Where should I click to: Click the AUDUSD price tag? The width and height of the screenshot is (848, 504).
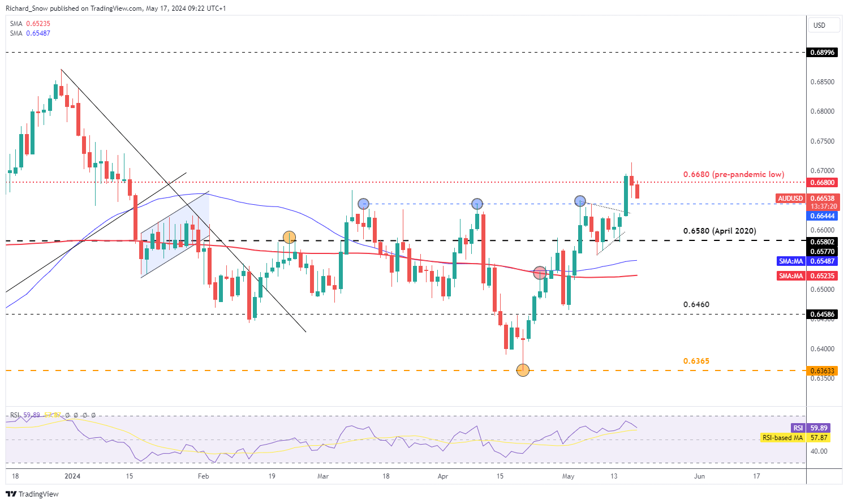[790, 199]
